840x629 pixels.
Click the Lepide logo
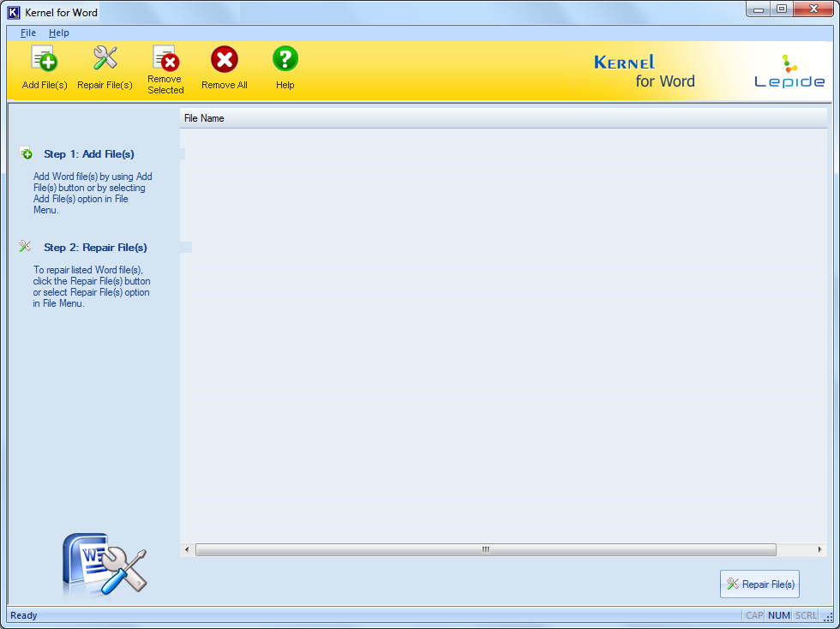(x=789, y=71)
